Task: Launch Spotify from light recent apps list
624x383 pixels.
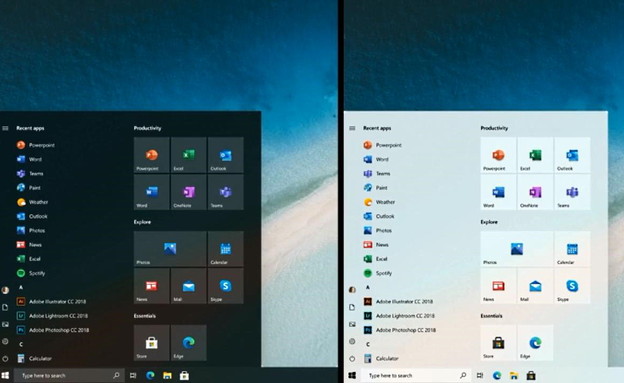Action: click(x=378, y=273)
